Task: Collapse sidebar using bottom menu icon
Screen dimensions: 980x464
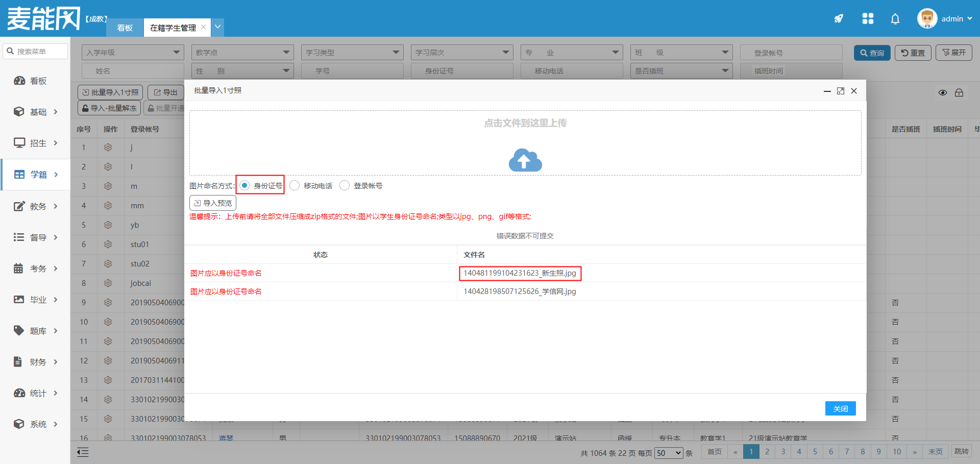Action: tap(83, 452)
